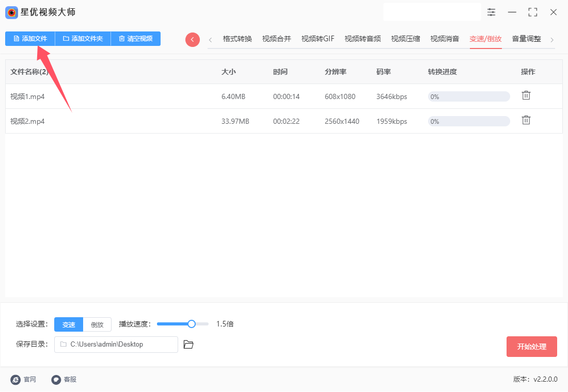The image size is (568, 392).
Task: Delete 视频2.mp4 with its trash icon
Action: 526,120
